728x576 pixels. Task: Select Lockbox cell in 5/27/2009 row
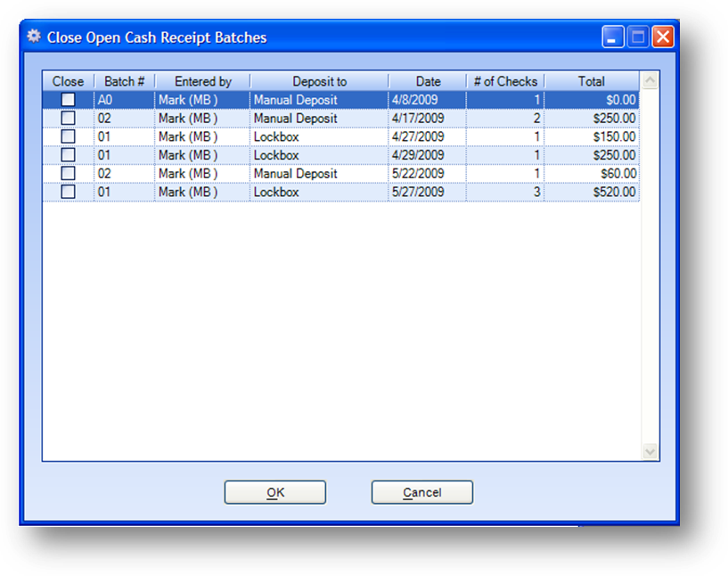pyautogui.click(x=319, y=192)
